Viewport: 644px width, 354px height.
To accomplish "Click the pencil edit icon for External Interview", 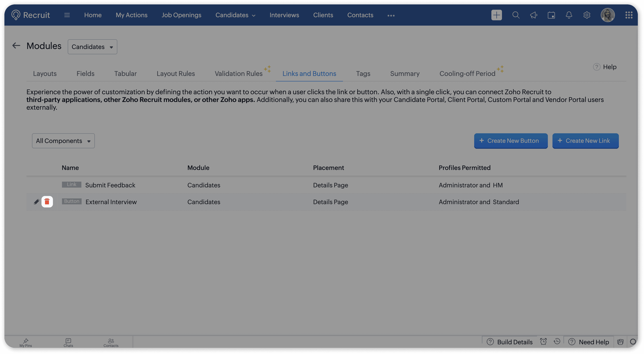I will 36,202.
